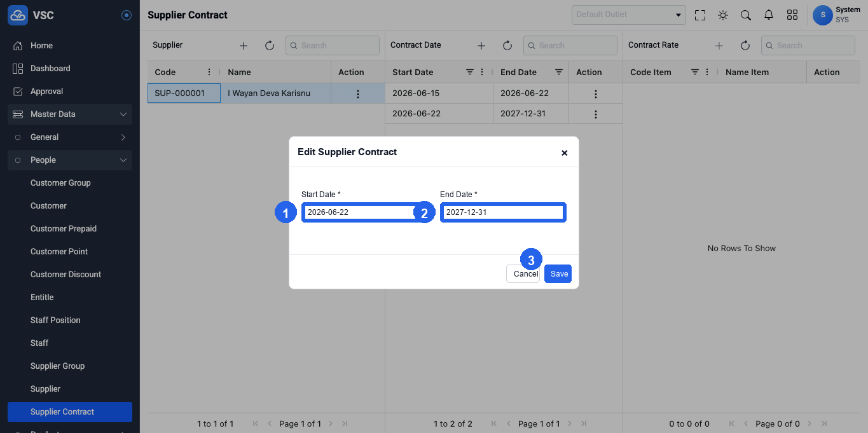Toggle the sidebar pin circle next to VSC
Screen dimensions: 868x433
point(127,15)
